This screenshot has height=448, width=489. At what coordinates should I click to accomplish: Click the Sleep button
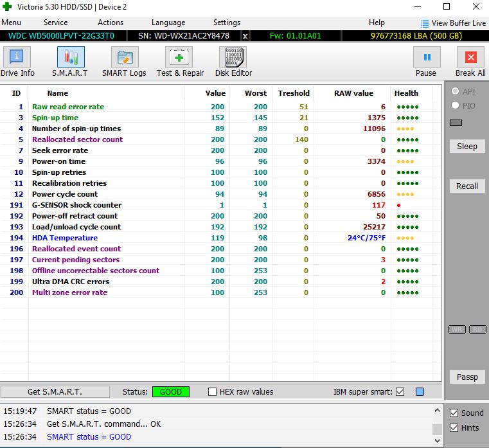coord(467,147)
